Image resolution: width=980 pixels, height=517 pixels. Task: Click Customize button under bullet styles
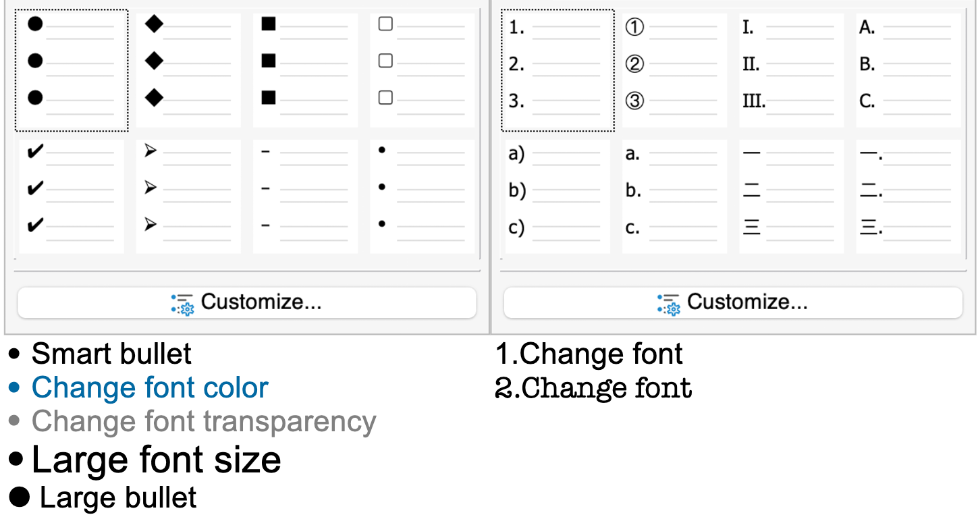246,302
